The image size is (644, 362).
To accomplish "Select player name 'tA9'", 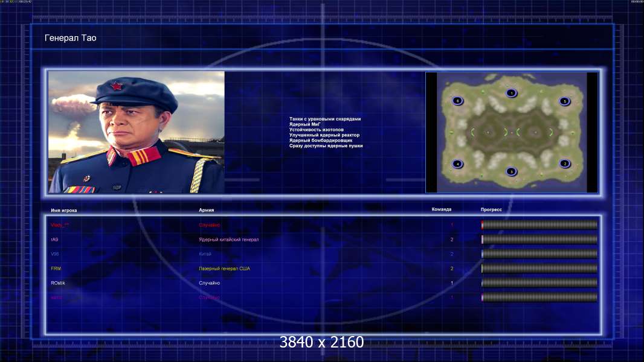I will click(x=54, y=240).
